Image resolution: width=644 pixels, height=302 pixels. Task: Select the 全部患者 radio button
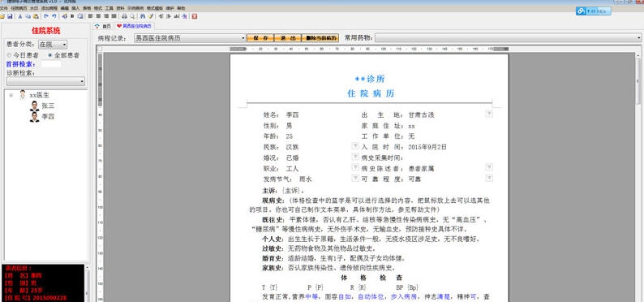[x=50, y=55]
